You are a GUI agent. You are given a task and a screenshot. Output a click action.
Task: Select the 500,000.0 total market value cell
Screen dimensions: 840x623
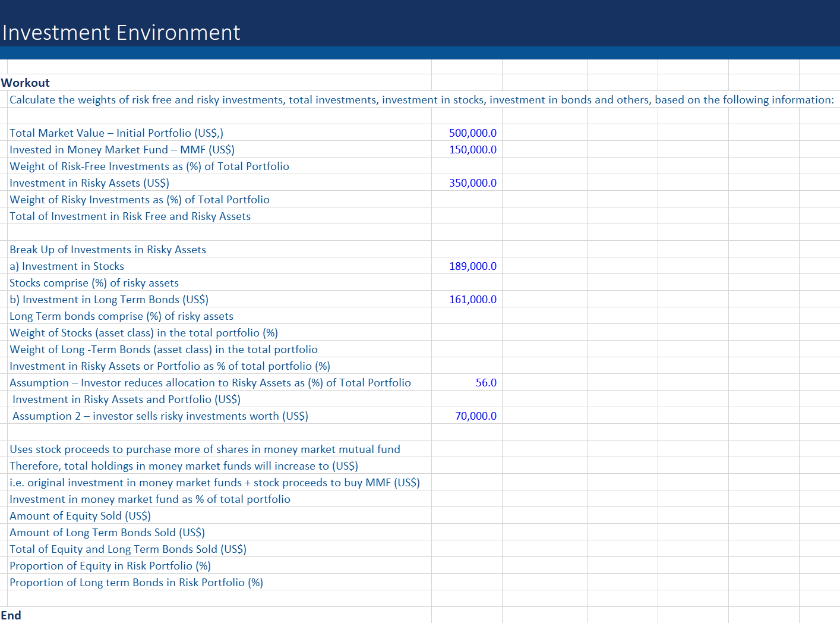pyautogui.click(x=472, y=133)
